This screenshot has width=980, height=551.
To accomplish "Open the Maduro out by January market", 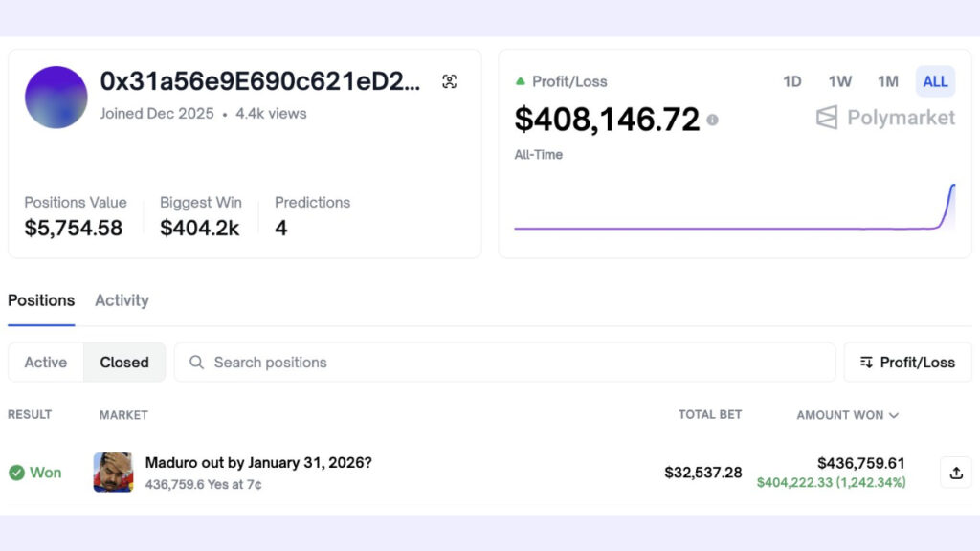I will tap(258, 463).
